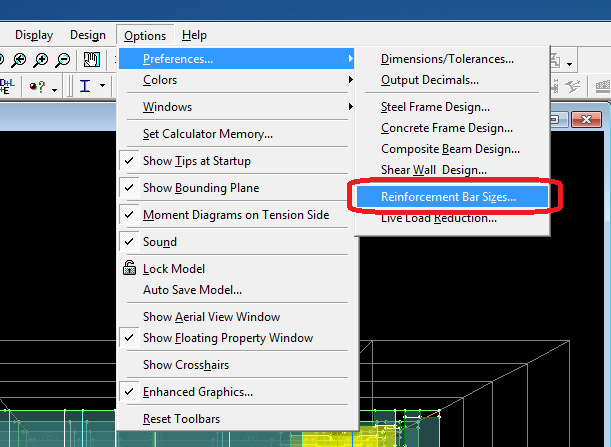Toggle Show Floating Property Window
The height and width of the screenshot is (447, 611).
click(x=237, y=338)
